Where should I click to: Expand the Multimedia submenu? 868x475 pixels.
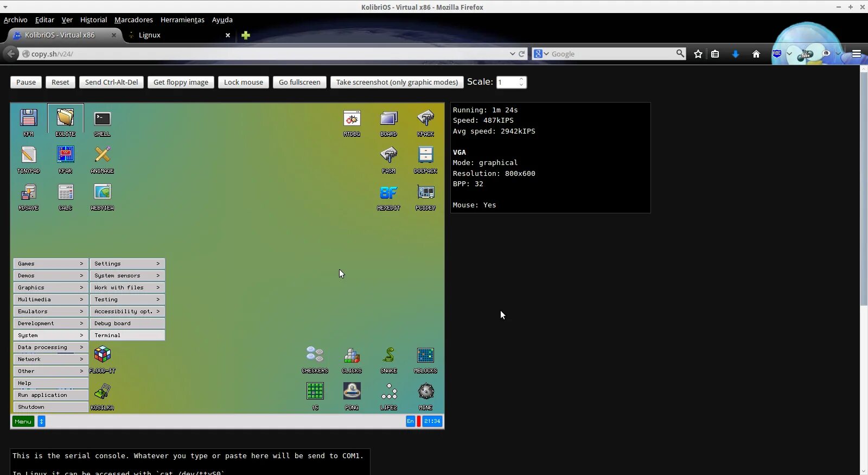coord(50,300)
